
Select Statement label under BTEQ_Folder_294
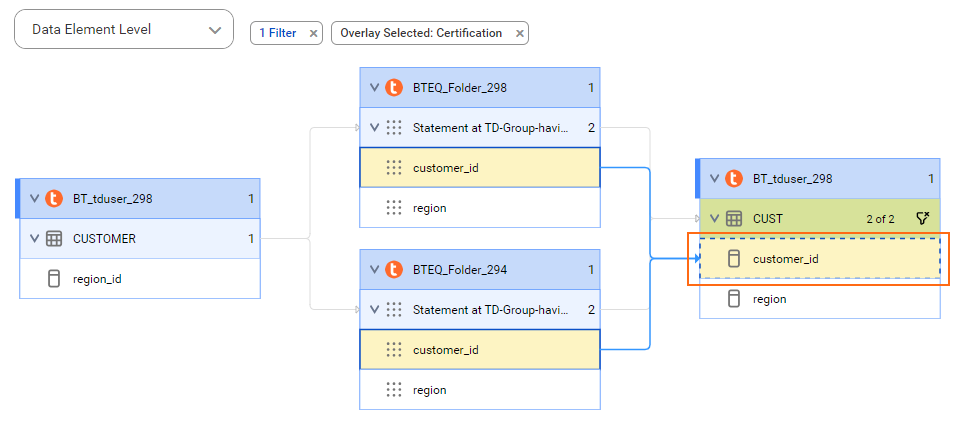point(491,310)
